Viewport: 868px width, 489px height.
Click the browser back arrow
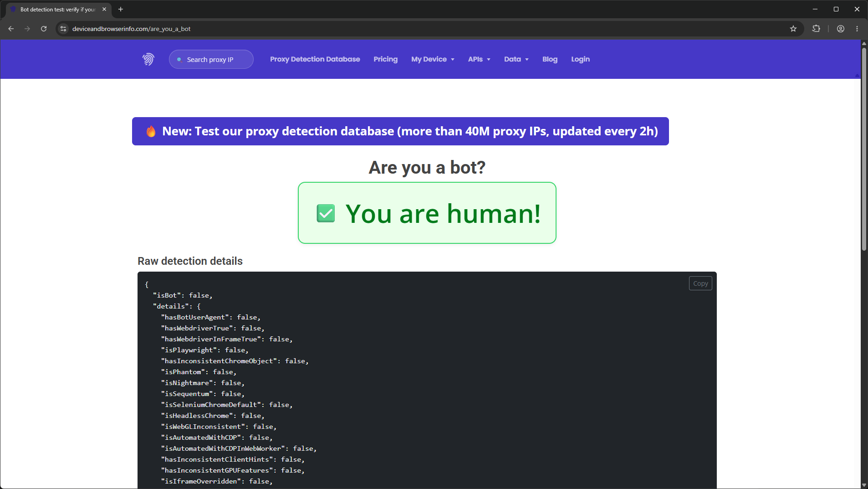(11, 29)
